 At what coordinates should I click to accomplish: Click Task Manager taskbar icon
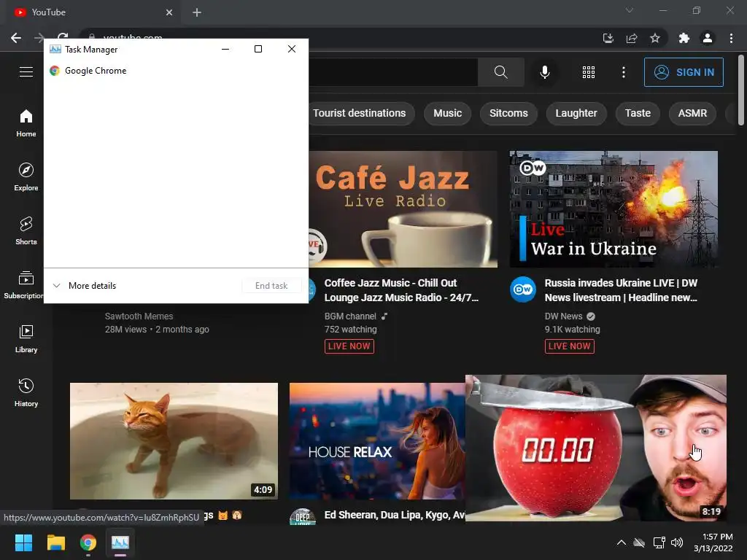(120, 542)
